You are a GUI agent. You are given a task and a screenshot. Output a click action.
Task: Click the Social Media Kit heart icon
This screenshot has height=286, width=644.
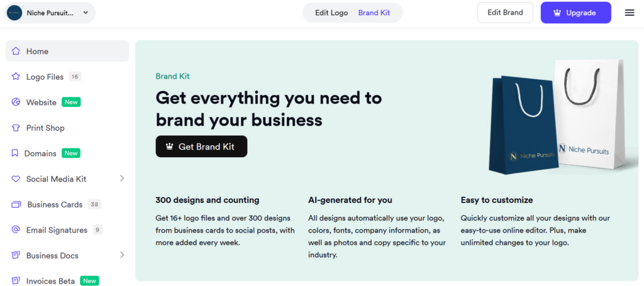(16, 179)
